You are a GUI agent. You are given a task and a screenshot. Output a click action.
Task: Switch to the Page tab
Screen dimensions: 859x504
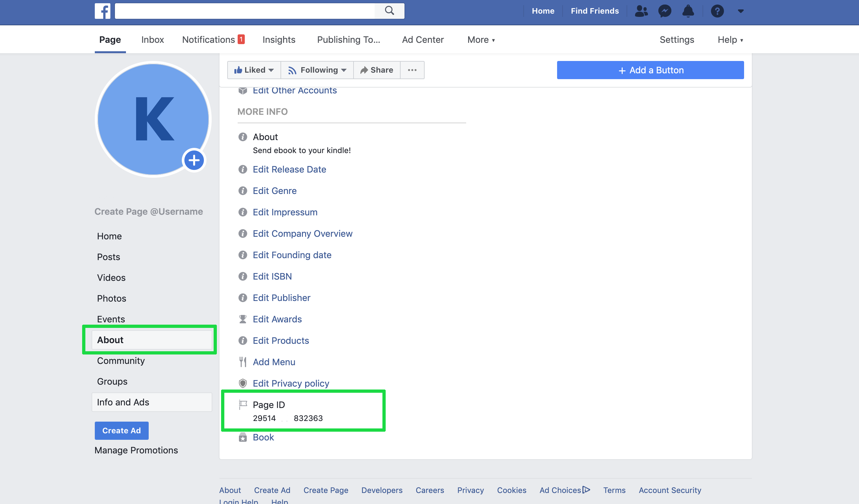pos(110,40)
